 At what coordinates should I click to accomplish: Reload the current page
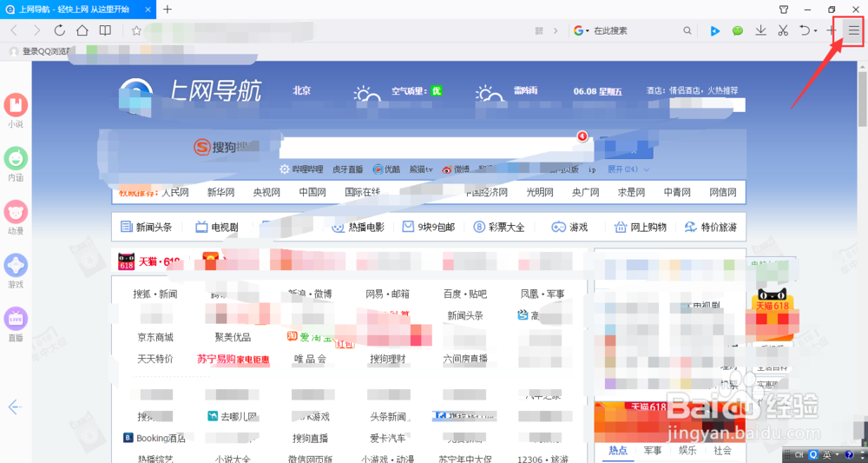(59, 30)
